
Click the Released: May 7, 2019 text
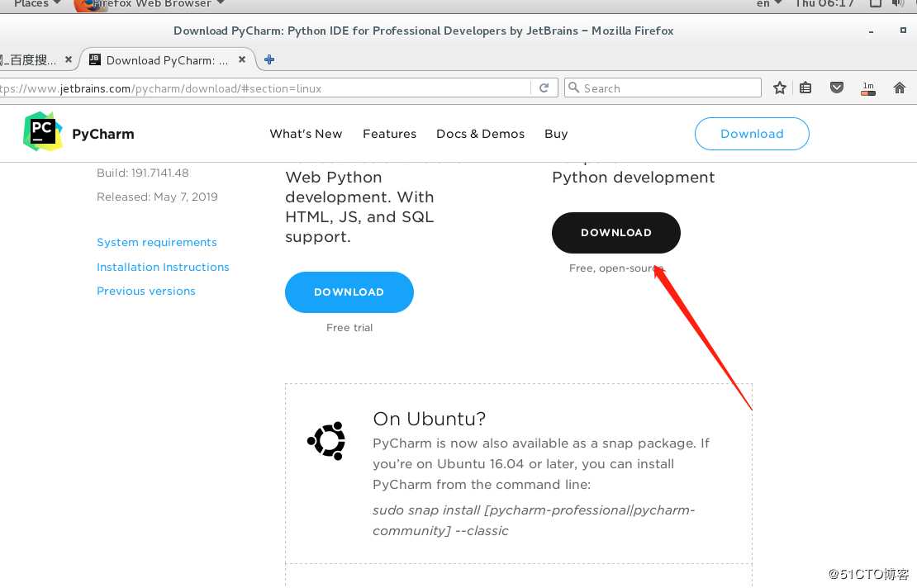(x=157, y=197)
